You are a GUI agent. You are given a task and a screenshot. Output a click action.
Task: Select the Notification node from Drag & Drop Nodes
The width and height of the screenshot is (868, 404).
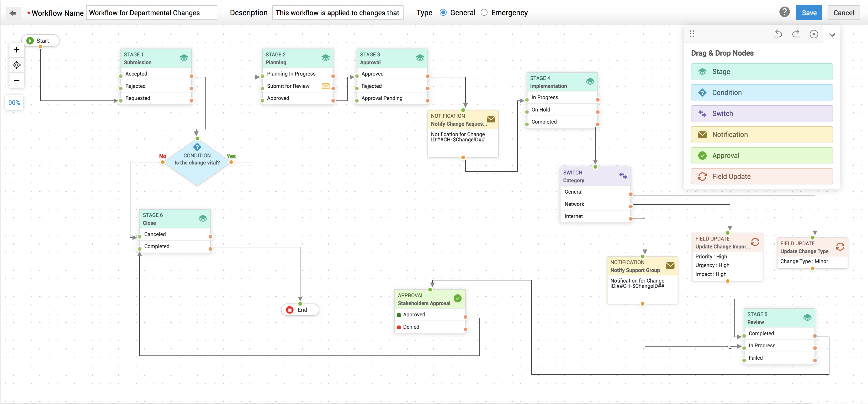click(x=762, y=134)
